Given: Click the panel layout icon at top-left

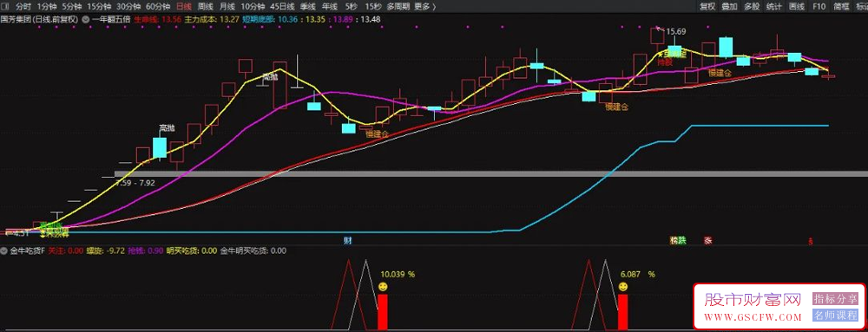Looking at the screenshot, I should pos(4,7).
